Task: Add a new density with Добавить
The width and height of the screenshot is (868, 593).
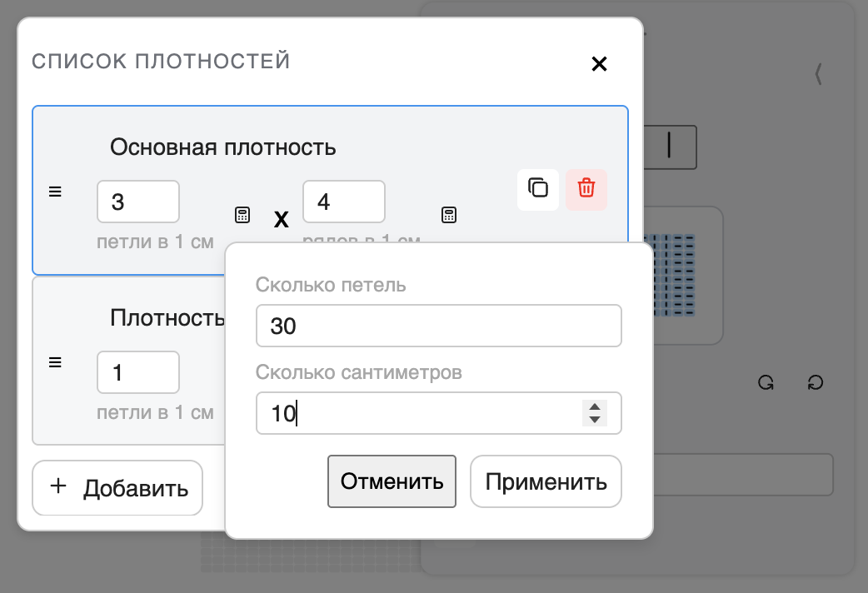Action: click(x=117, y=488)
